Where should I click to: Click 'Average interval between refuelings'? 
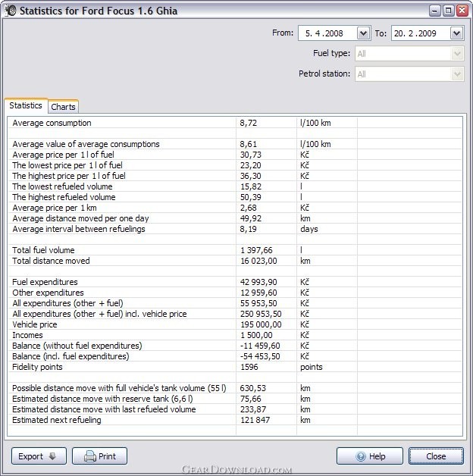(79, 229)
